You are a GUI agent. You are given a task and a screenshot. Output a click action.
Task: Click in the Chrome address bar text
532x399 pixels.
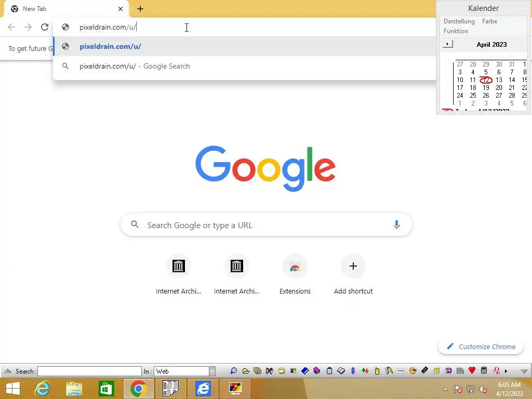pos(108,27)
